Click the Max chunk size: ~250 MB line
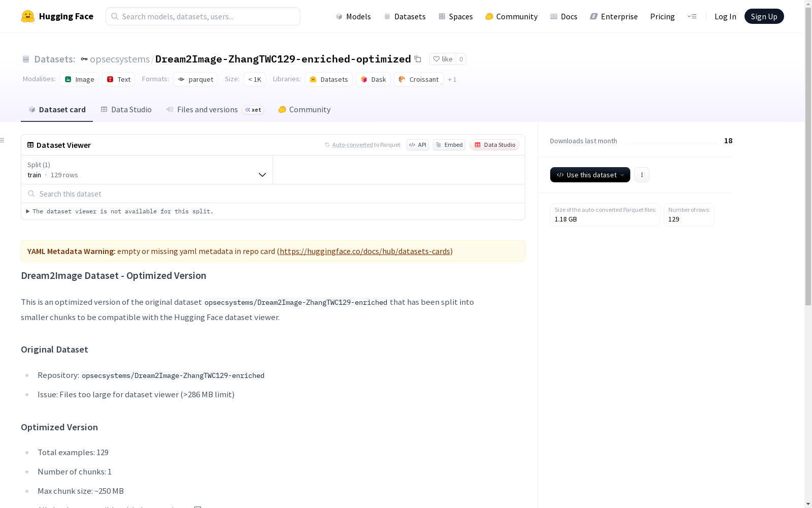812x508 pixels. pyautogui.click(x=81, y=491)
